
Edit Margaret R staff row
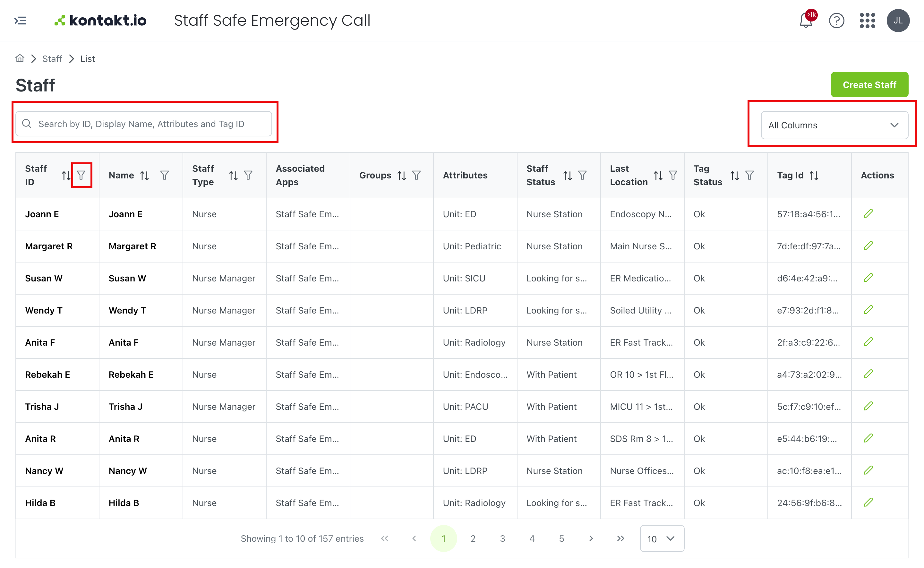pyautogui.click(x=868, y=246)
